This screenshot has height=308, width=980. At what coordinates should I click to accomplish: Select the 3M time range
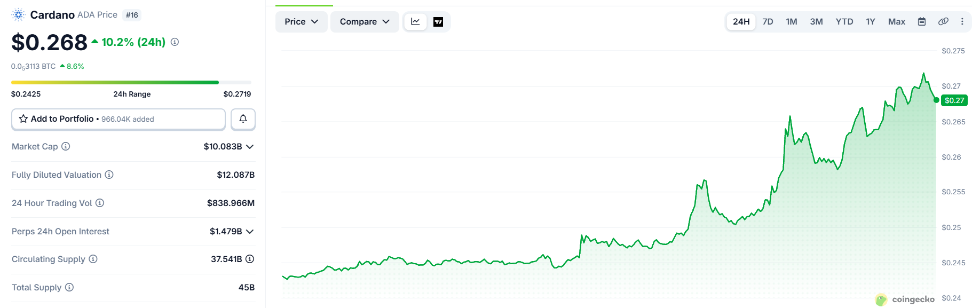click(x=816, y=22)
